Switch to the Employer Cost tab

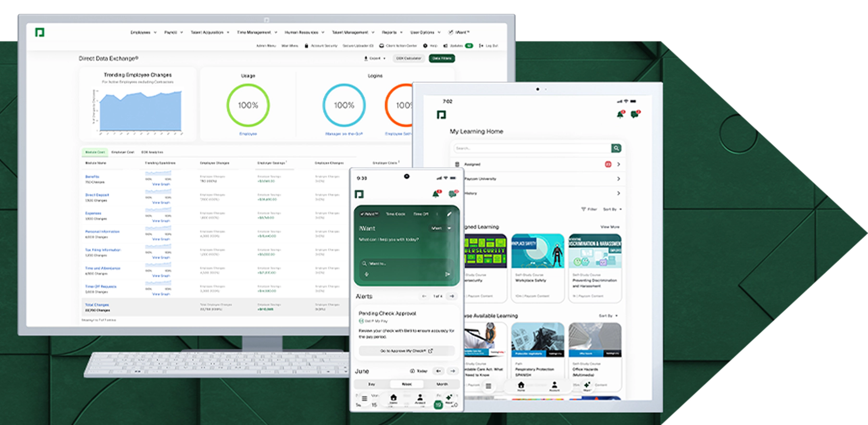click(x=123, y=152)
